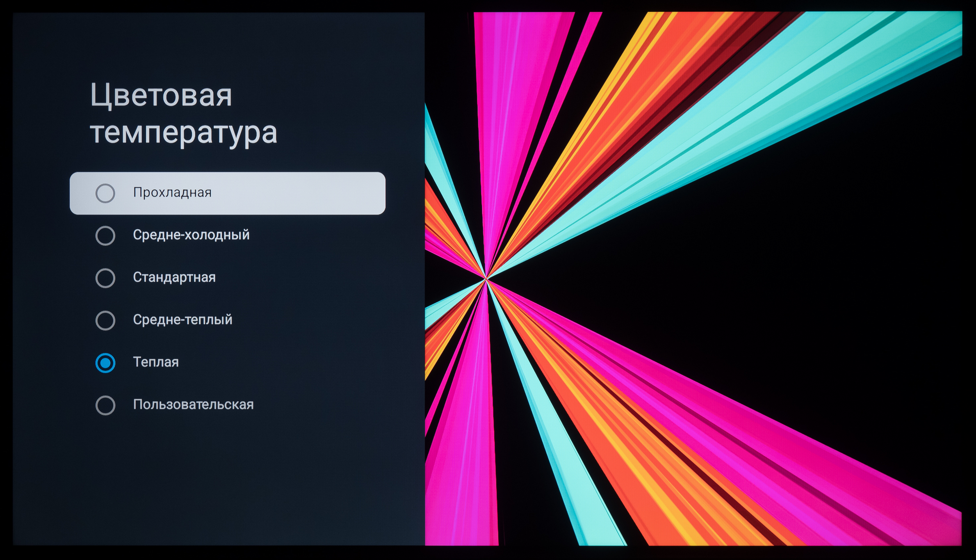
Task: Select the Прохладная radio button
Action: (105, 193)
